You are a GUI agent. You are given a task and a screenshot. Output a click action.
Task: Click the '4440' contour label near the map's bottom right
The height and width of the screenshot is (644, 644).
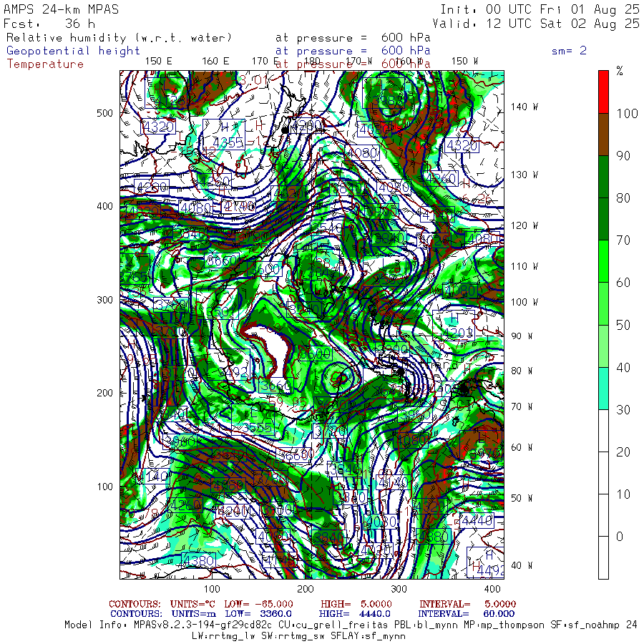tap(477, 521)
